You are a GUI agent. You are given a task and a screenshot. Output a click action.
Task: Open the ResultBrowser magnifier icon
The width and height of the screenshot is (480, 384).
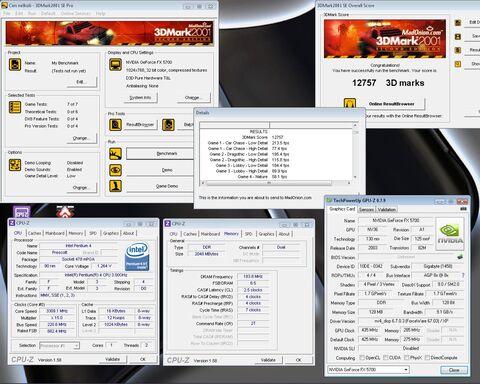pos(115,125)
